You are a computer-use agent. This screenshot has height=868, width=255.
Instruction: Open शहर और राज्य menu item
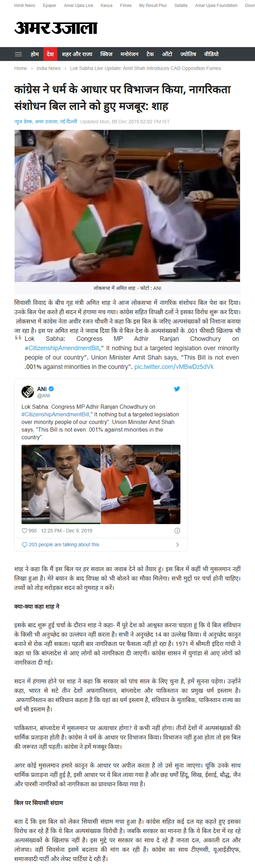click(x=77, y=54)
